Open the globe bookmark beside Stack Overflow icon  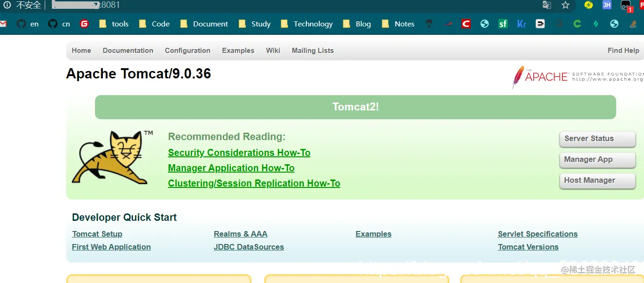click(614, 24)
